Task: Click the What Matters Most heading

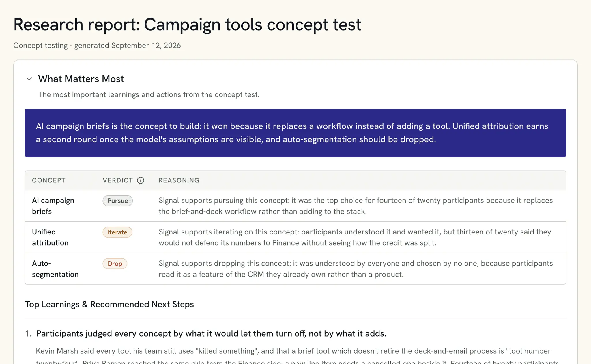Action: click(81, 79)
